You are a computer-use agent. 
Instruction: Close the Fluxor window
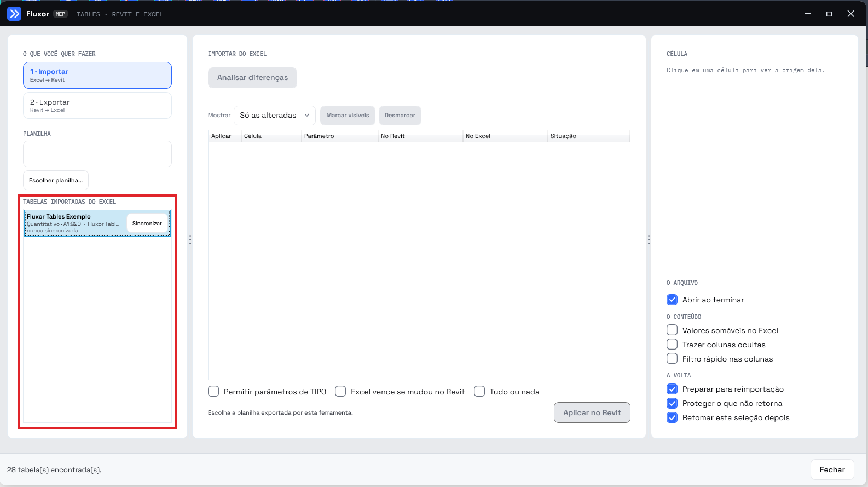851,14
